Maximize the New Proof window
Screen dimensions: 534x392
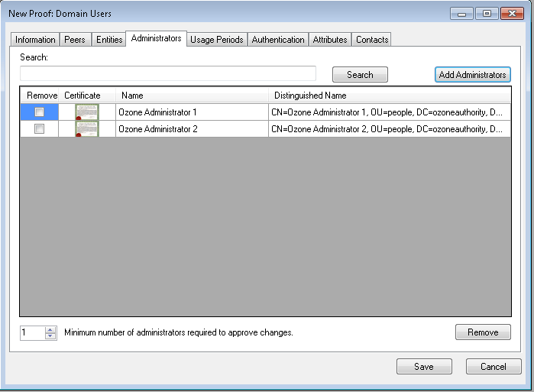pos(487,14)
